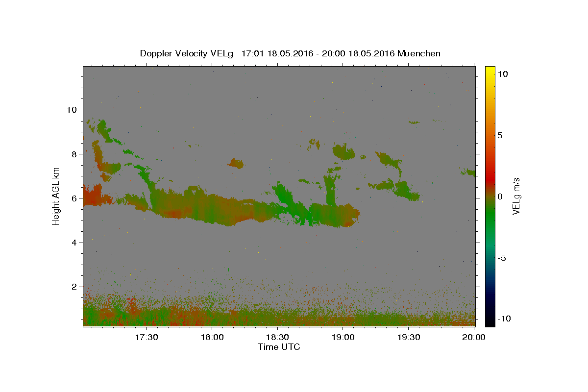Click the 18:00 time axis label
The image size is (588, 392).
click(213, 337)
